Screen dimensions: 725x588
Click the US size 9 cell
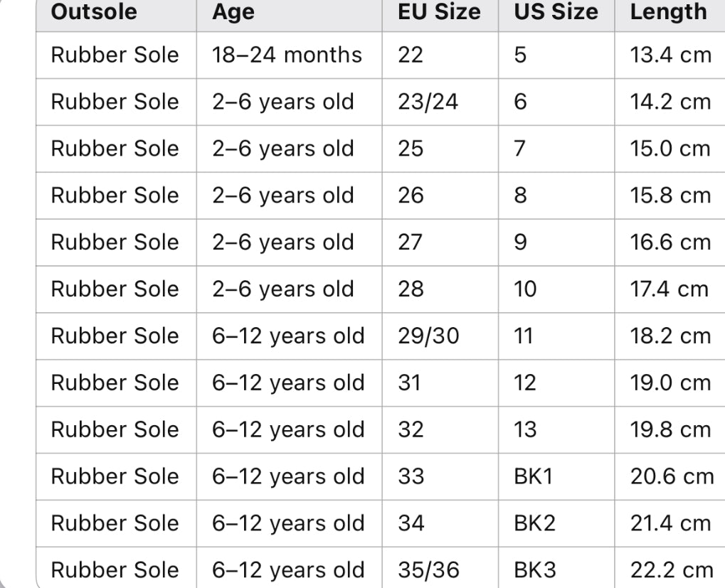521,242
